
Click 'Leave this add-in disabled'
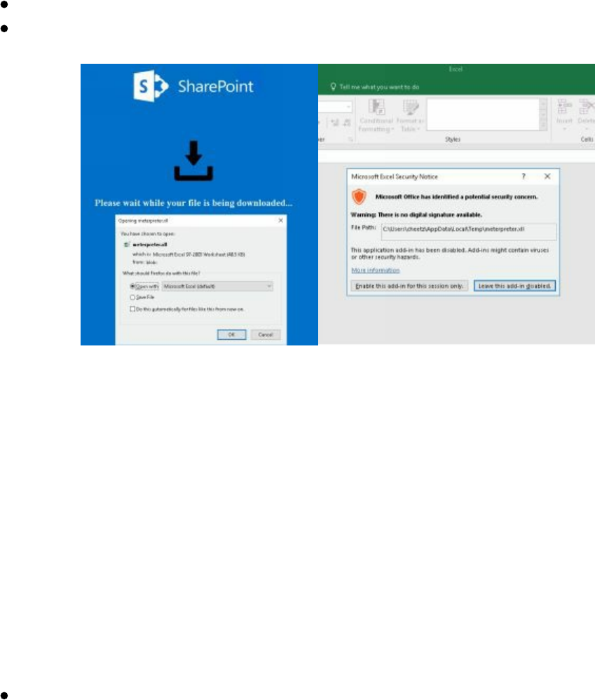tap(514, 286)
